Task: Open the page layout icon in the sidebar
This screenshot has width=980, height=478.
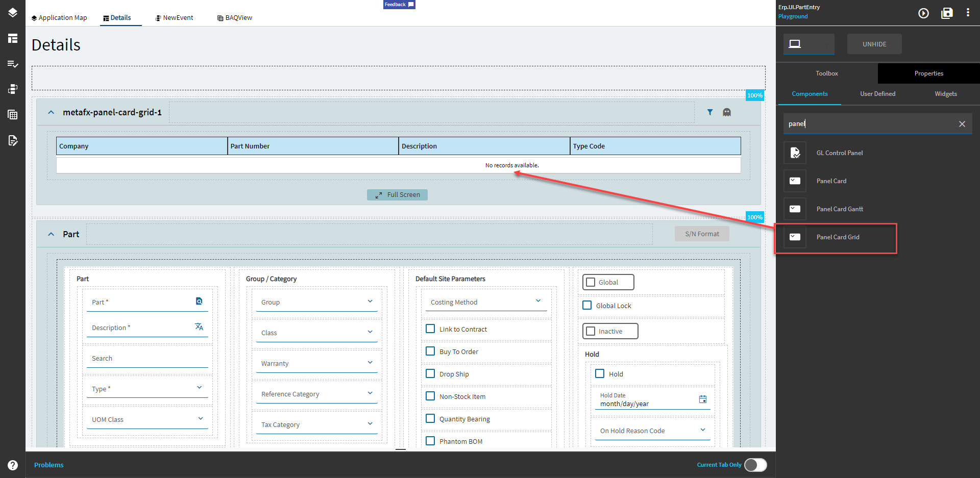Action: coord(12,38)
